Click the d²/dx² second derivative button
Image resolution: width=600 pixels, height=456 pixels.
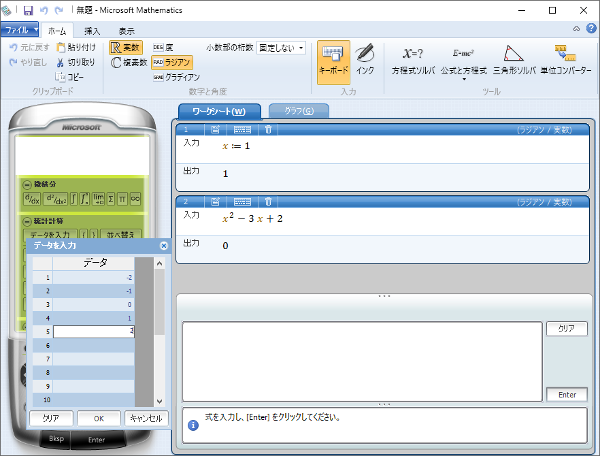point(56,199)
